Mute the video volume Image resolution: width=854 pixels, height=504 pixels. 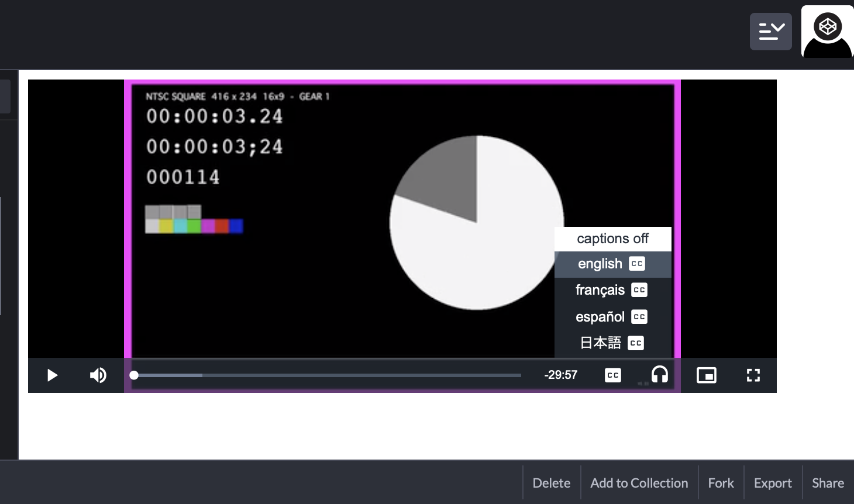tap(98, 375)
